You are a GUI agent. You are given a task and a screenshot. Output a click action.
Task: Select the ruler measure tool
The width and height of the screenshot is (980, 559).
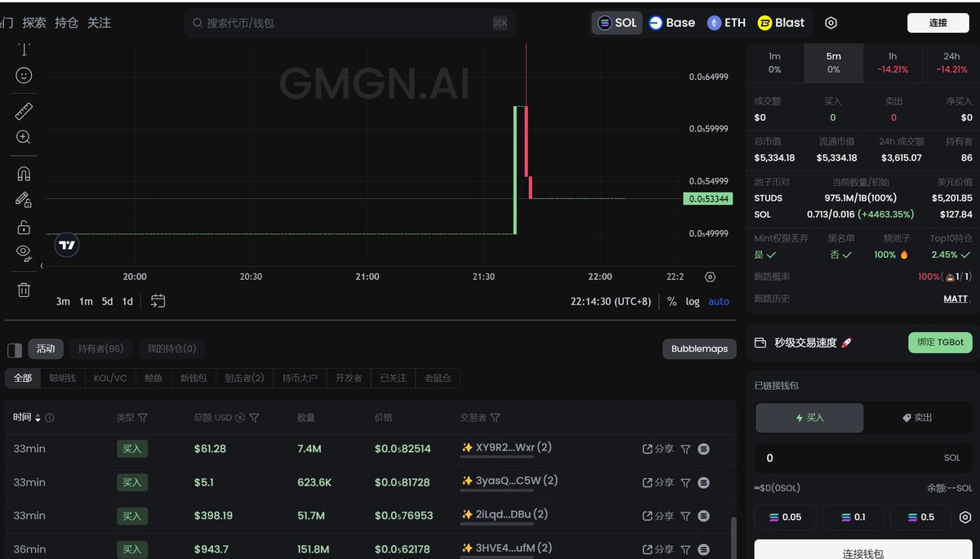point(24,111)
